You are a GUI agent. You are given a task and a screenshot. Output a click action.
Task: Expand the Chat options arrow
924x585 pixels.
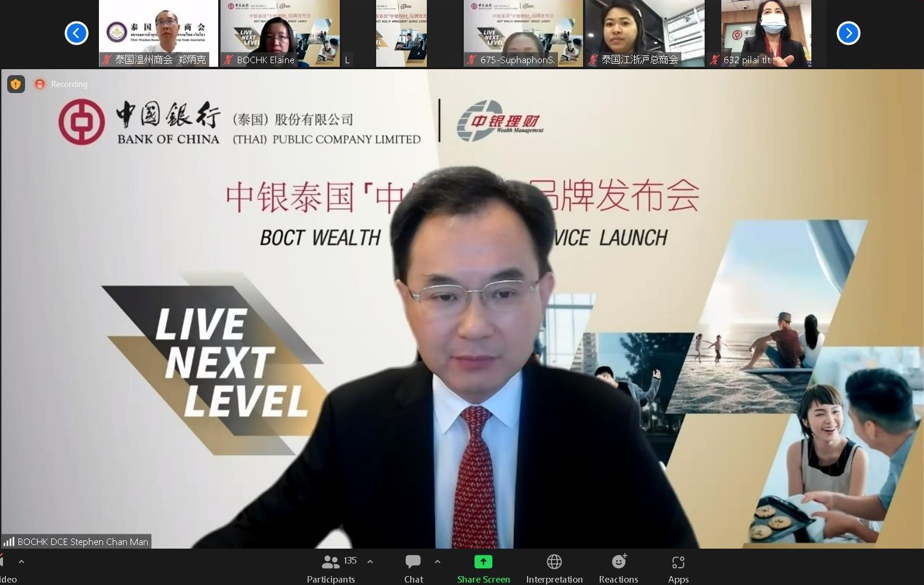438,562
